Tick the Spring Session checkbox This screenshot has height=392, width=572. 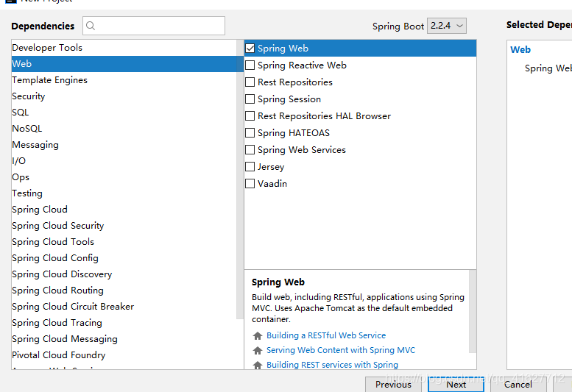[x=250, y=99]
